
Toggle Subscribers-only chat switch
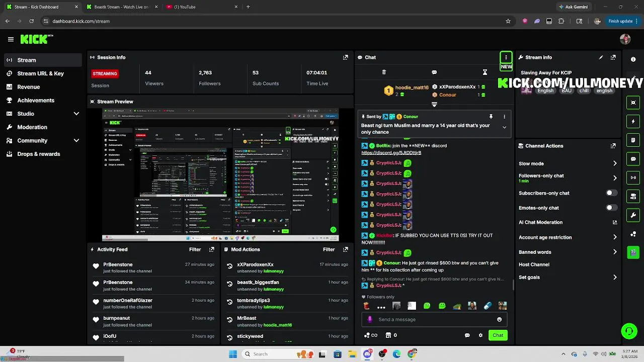(x=611, y=193)
